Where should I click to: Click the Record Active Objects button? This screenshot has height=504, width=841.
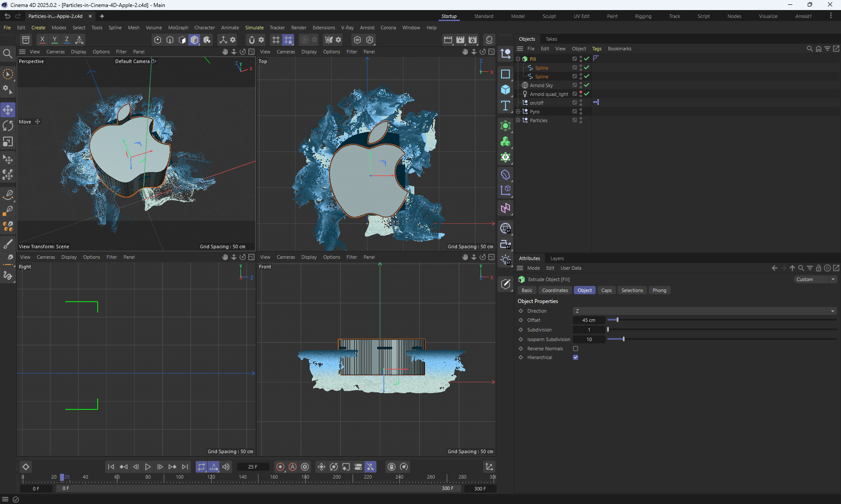tap(280, 467)
